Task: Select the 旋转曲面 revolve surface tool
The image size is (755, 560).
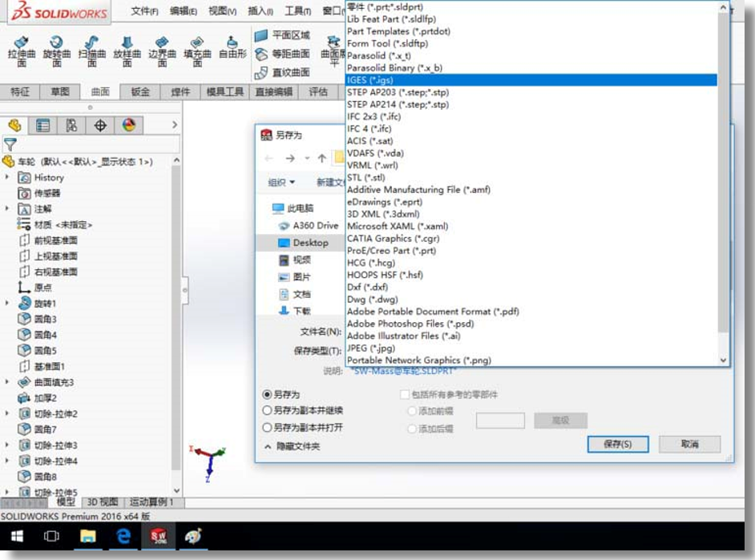Action: tap(56, 51)
